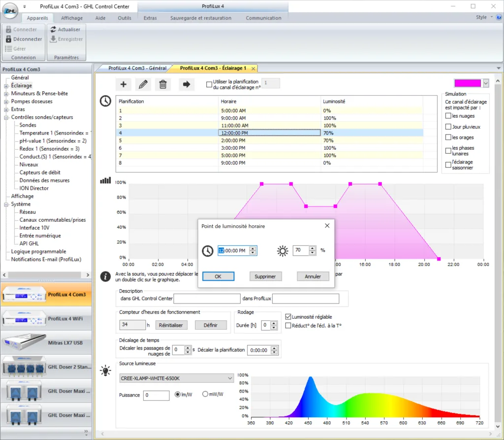Click the Gérer list icon

tap(9, 49)
